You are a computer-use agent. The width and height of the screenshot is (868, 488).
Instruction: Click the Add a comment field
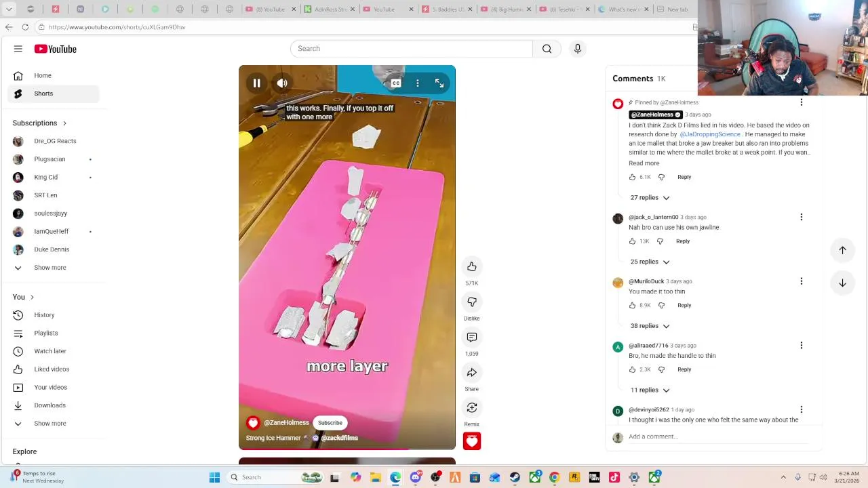717,436
